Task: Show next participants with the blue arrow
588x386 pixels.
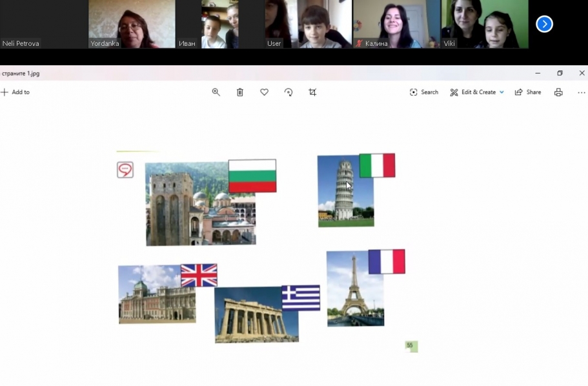Action: point(544,24)
